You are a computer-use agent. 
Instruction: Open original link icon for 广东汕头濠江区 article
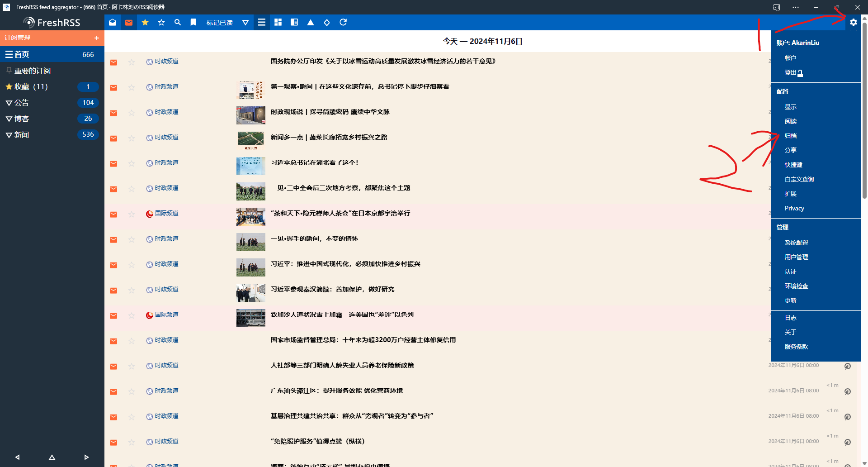(x=848, y=391)
